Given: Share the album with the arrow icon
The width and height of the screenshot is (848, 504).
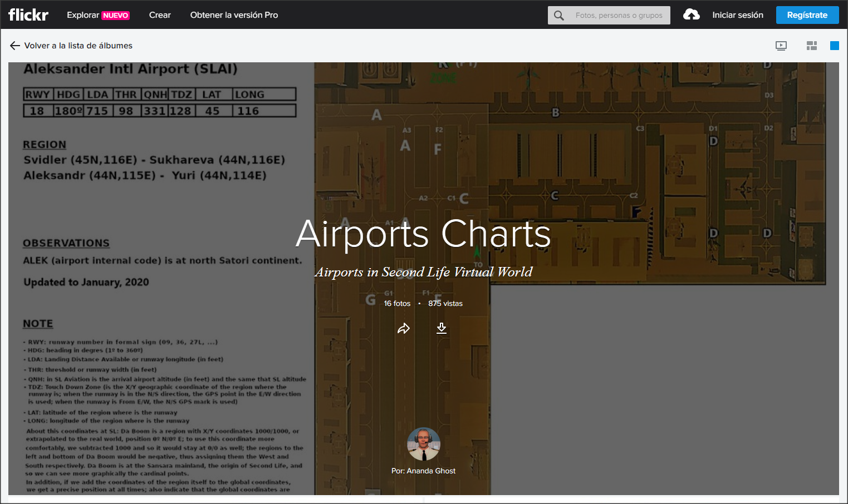Looking at the screenshot, I should point(404,328).
